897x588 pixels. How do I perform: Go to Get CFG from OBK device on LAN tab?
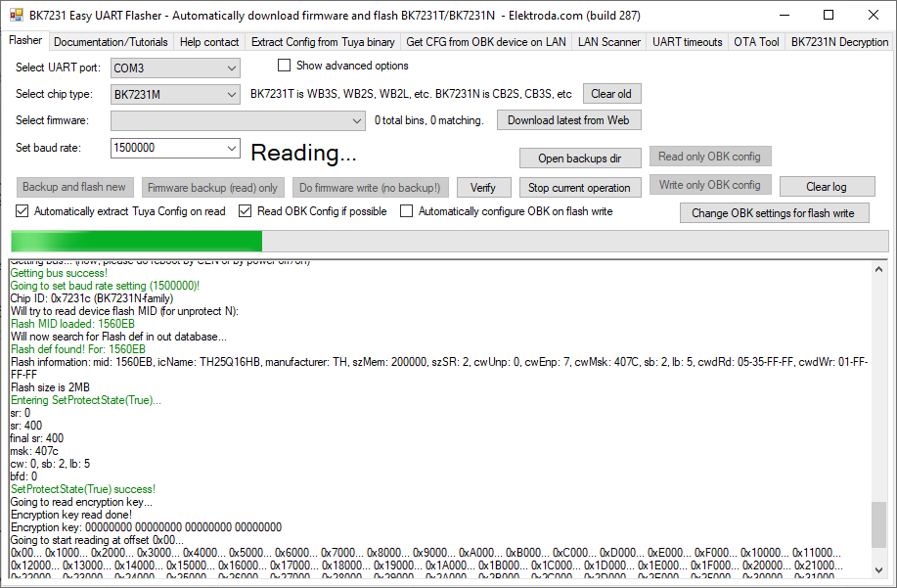coord(486,42)
